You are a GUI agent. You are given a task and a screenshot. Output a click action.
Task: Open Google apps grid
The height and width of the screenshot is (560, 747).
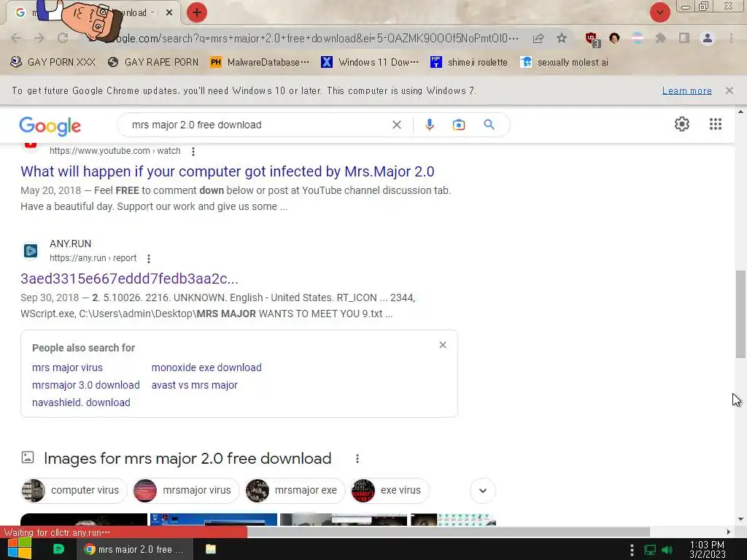(715, 124)
